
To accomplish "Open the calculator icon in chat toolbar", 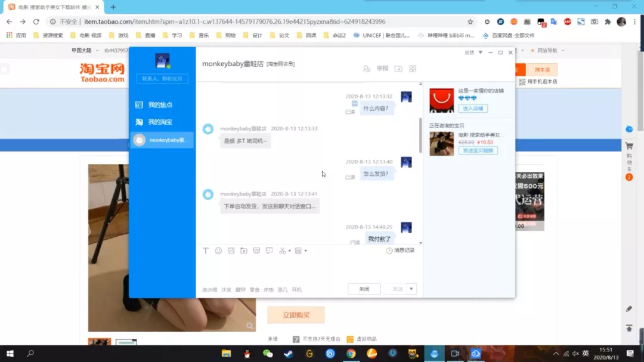I will [298, 250].
